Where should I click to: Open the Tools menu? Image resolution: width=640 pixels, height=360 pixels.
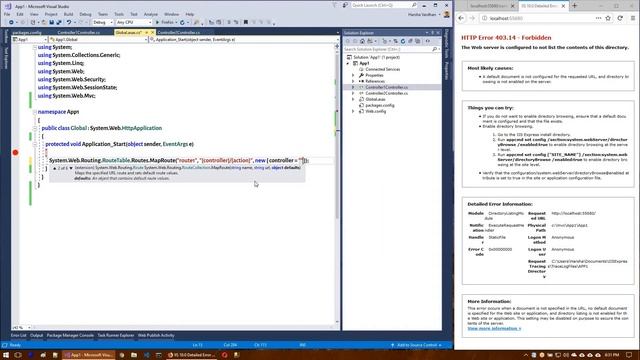point(119,14)
